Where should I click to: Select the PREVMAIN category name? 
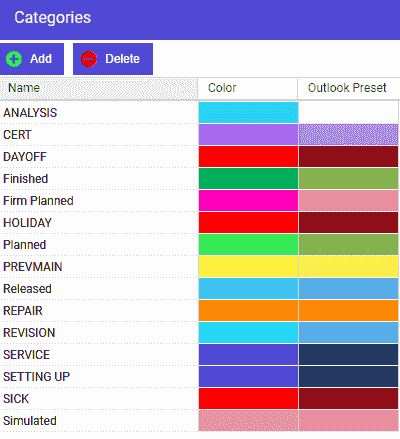[x=33, y=267]
